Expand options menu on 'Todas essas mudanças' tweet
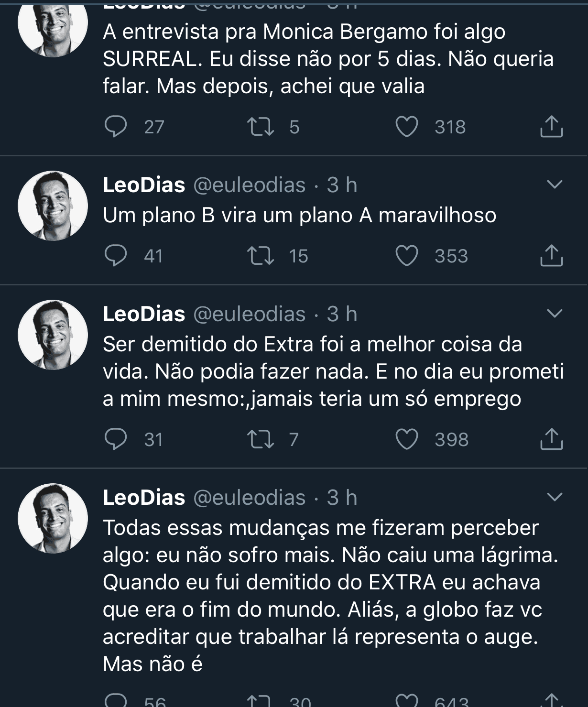Screen dimensions: 588x707 pyautogui.click(x=554, y=497)
